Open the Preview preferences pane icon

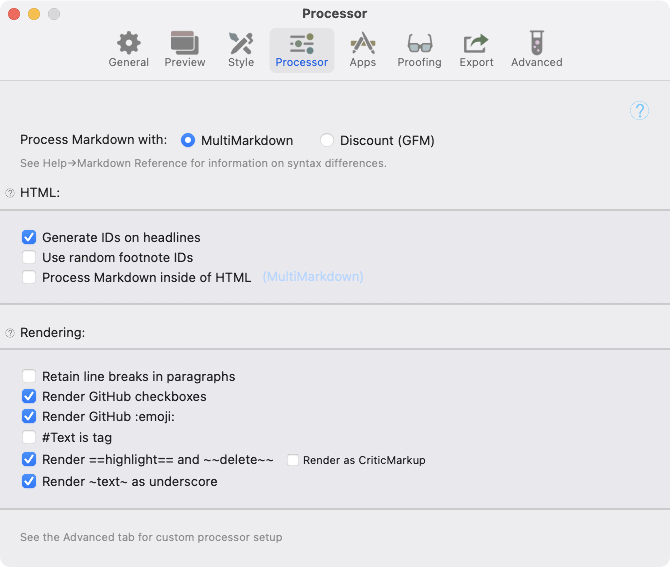click(x=185, y=43)
